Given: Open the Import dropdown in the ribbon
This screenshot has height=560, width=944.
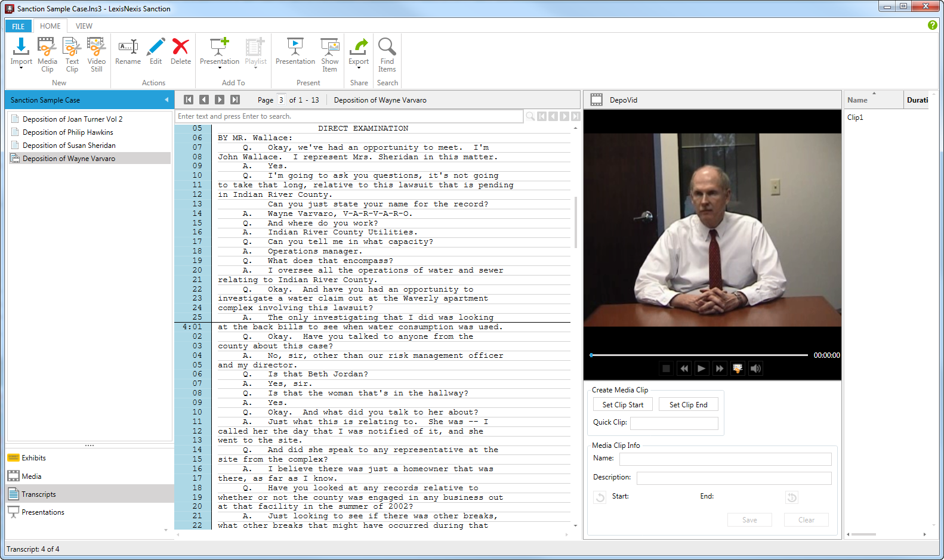Looking at the screenshot, I should (21, 54).
